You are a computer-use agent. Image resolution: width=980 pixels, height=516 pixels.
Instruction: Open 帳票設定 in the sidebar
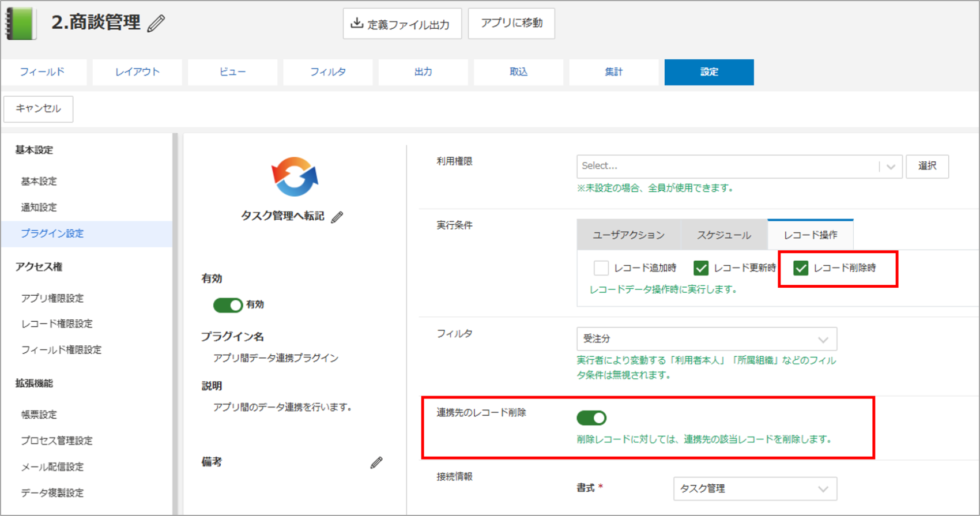coord(39,415)
